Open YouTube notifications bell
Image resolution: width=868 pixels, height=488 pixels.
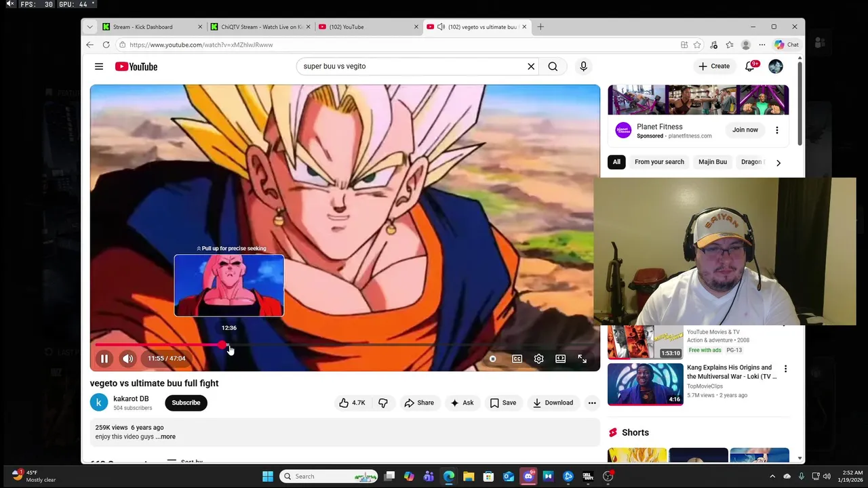pos(750,66)
